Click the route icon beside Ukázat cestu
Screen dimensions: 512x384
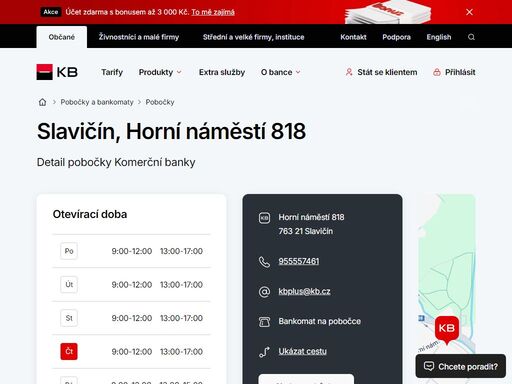pos(264,352)
